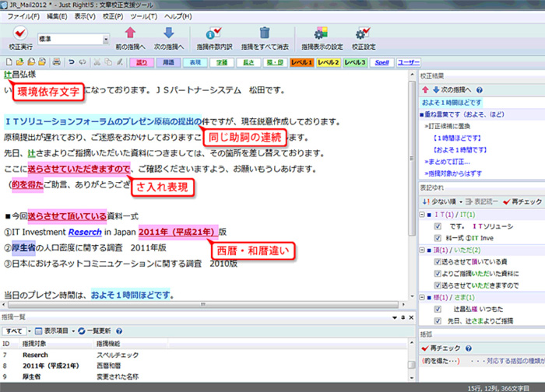Open the 少ない順 sort dropdown

[x=461, y=201]
